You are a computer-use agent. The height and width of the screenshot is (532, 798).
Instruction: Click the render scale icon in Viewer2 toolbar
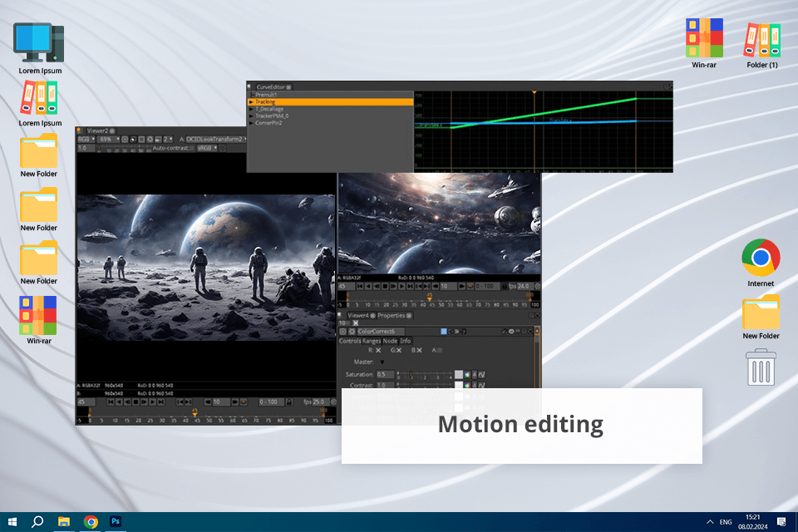click(x=158, y=139)
